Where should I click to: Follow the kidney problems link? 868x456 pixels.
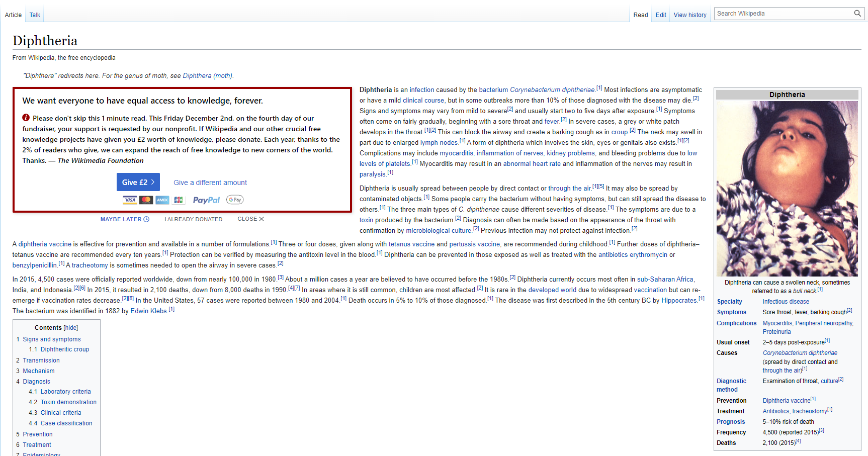[571, 153]
